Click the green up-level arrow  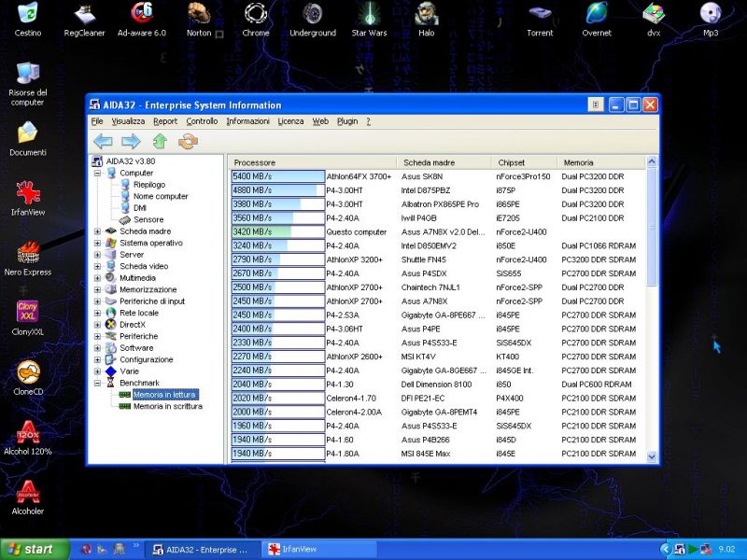pyautogui.click(x=160, y=142)
